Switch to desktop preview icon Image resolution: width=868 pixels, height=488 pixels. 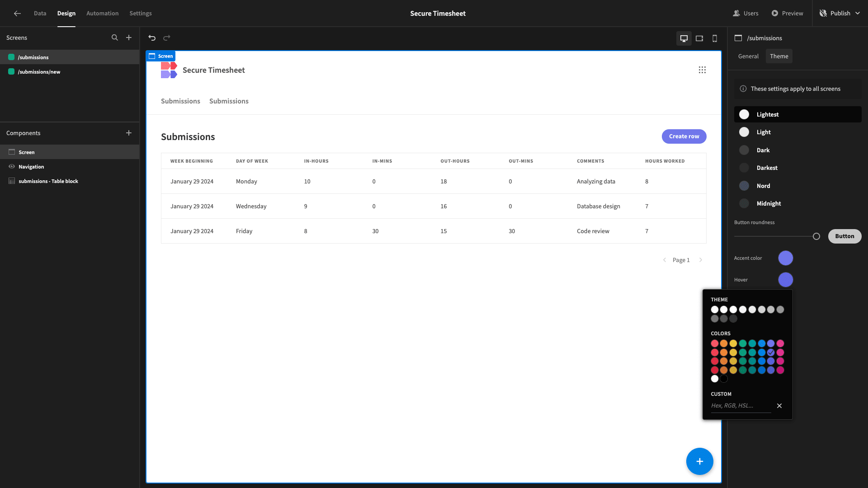click(x=684, y=38)
